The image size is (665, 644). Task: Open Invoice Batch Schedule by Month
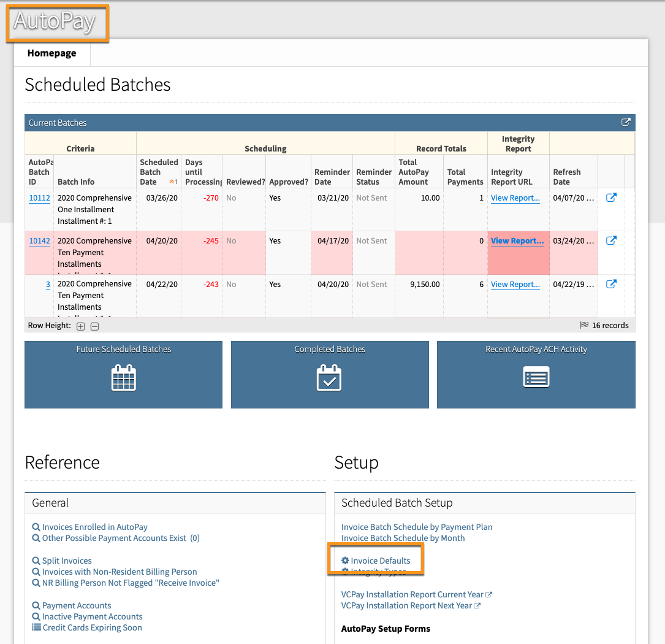403,538
